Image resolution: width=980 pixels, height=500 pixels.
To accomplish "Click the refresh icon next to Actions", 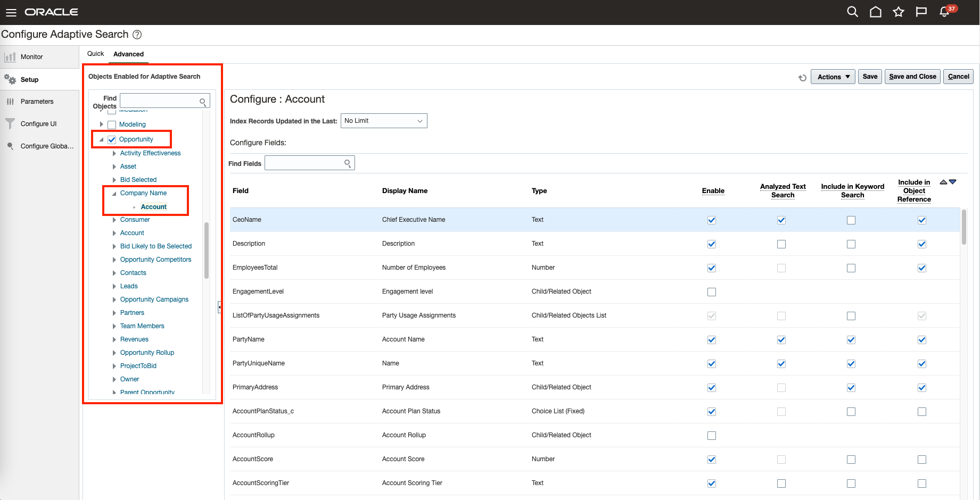I will coord(802,78).
